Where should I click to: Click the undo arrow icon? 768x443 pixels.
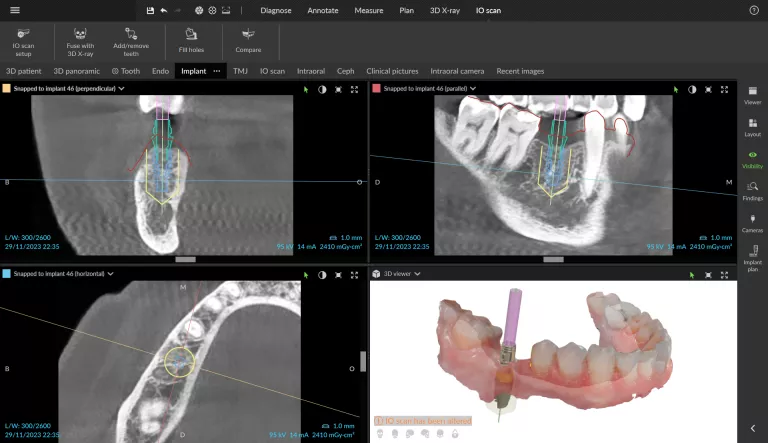click(164, 10)
